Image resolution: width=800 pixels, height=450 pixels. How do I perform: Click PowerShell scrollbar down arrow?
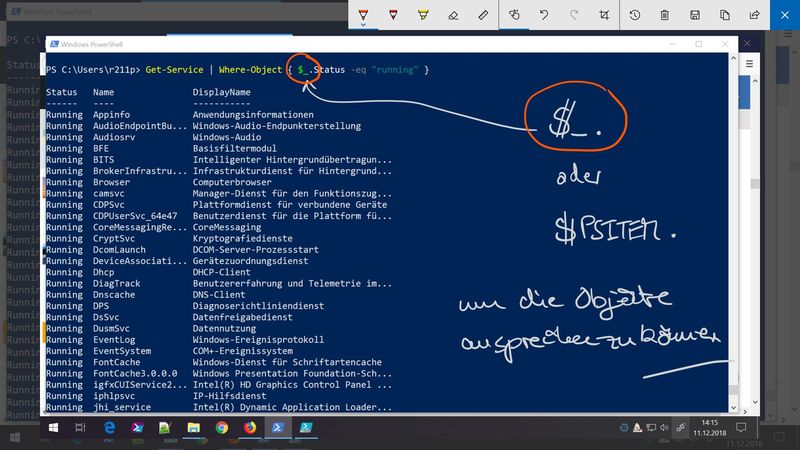[733, 407]
